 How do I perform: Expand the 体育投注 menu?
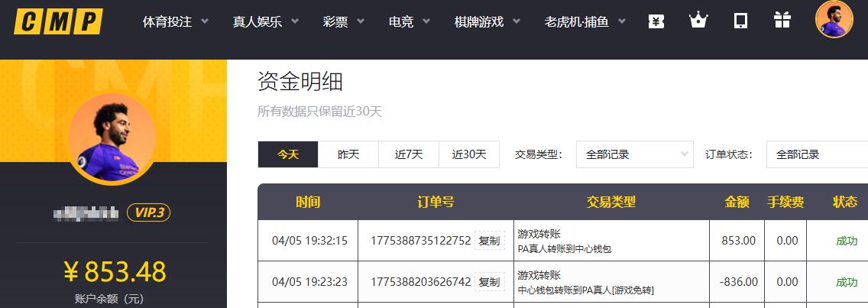pos(175,22)
